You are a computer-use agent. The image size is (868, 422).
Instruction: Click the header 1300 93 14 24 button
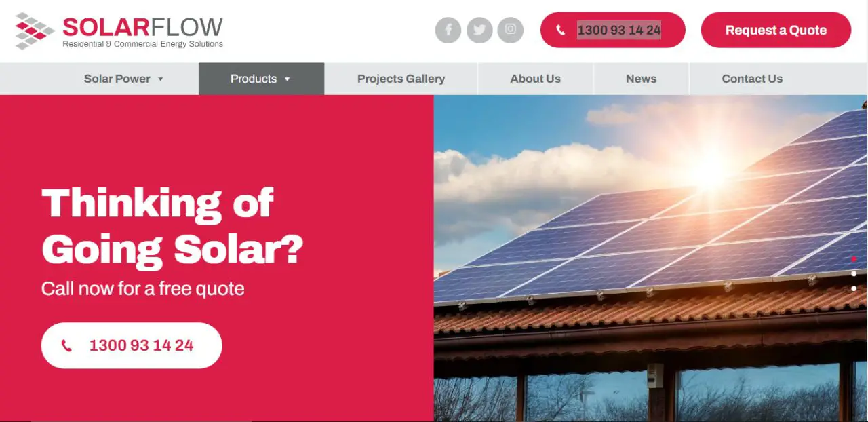coord(612,30)
